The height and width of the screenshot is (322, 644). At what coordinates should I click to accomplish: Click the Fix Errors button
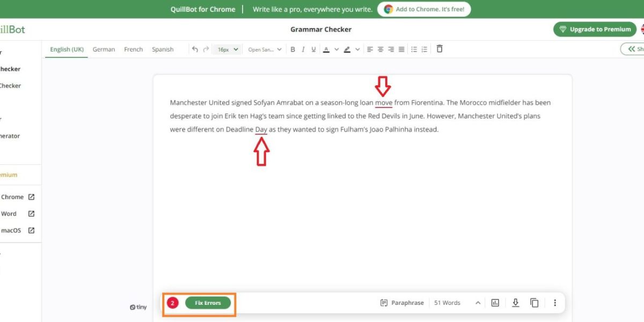[208, 303]
